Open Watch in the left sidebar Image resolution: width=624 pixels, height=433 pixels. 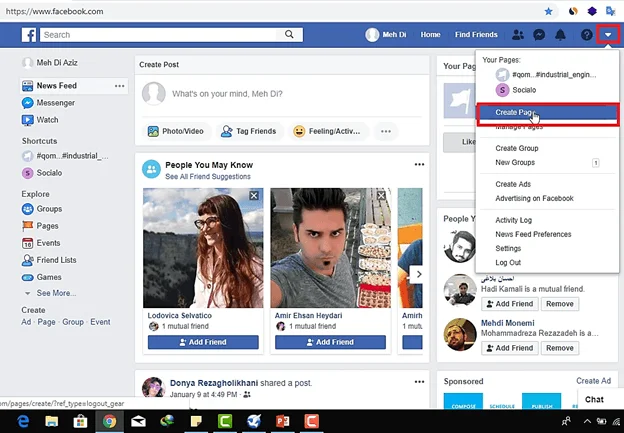pyautogui.click(x=47, y=120)
